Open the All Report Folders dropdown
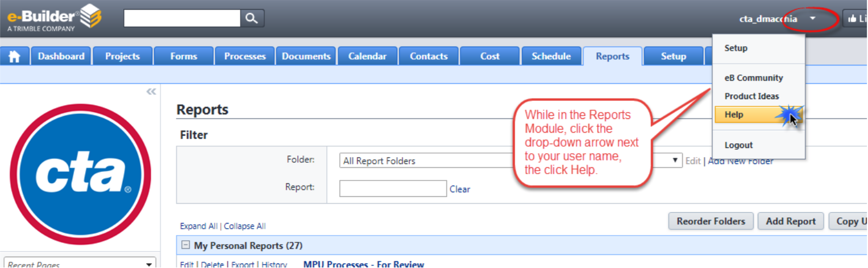Screen dimensions: 868x268 [510, 160]
